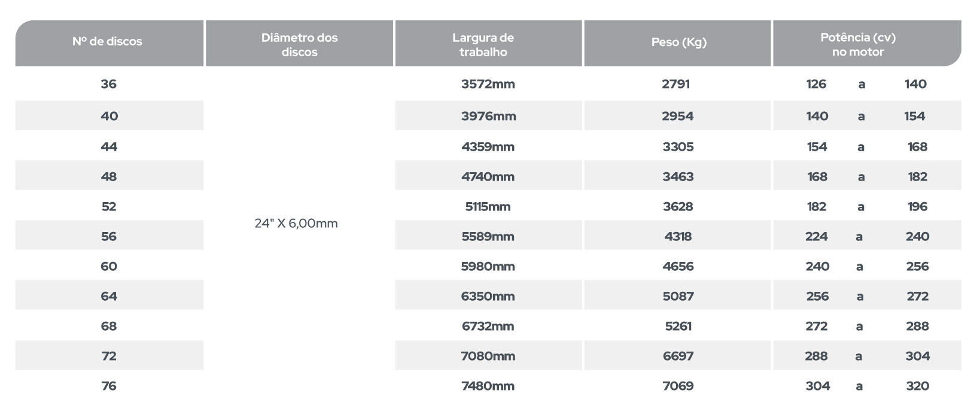Click the 2954 weight value
Viewport: 980px width, 412px height.
pos(677,116)
